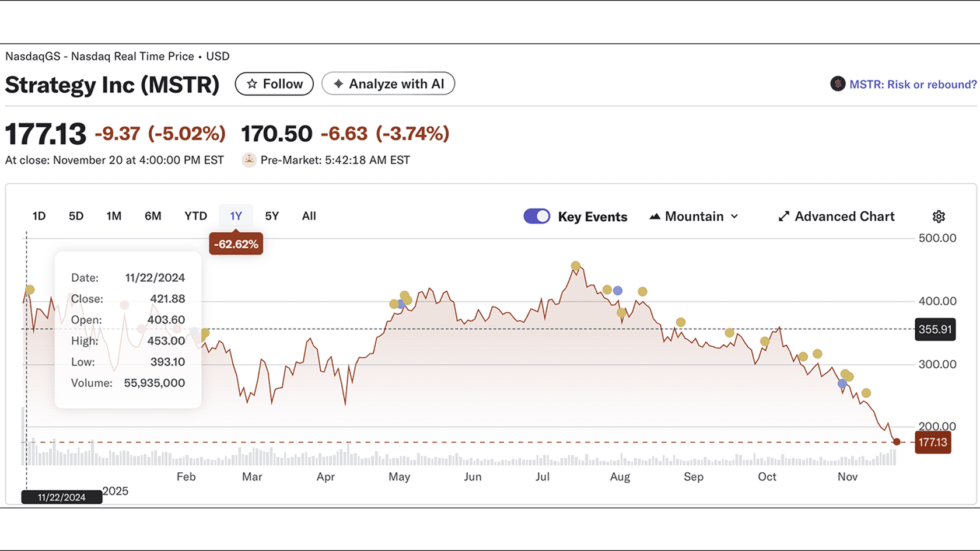Screen dimensions: 980x551
Task: Open the Mountain chart style dropdown
Action: pos(693,216)
